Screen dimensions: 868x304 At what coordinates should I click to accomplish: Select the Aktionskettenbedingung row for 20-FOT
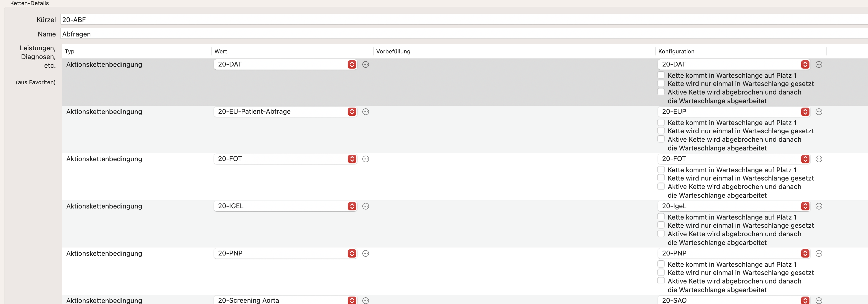click(465, 177)
